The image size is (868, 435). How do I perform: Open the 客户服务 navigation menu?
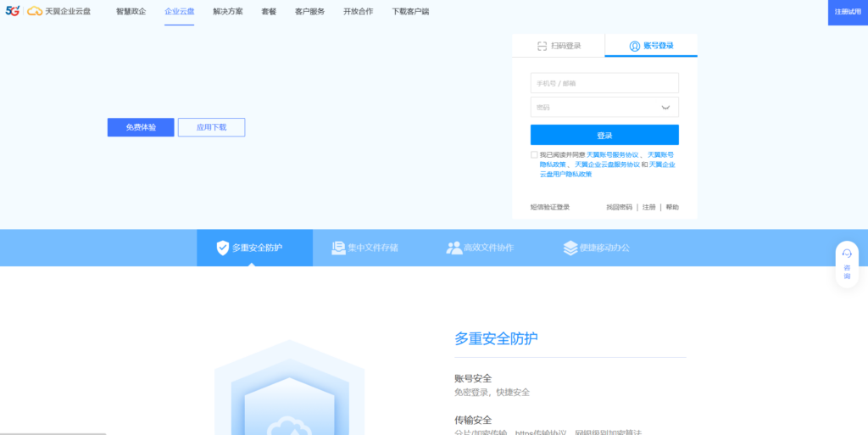pos(309,12)
